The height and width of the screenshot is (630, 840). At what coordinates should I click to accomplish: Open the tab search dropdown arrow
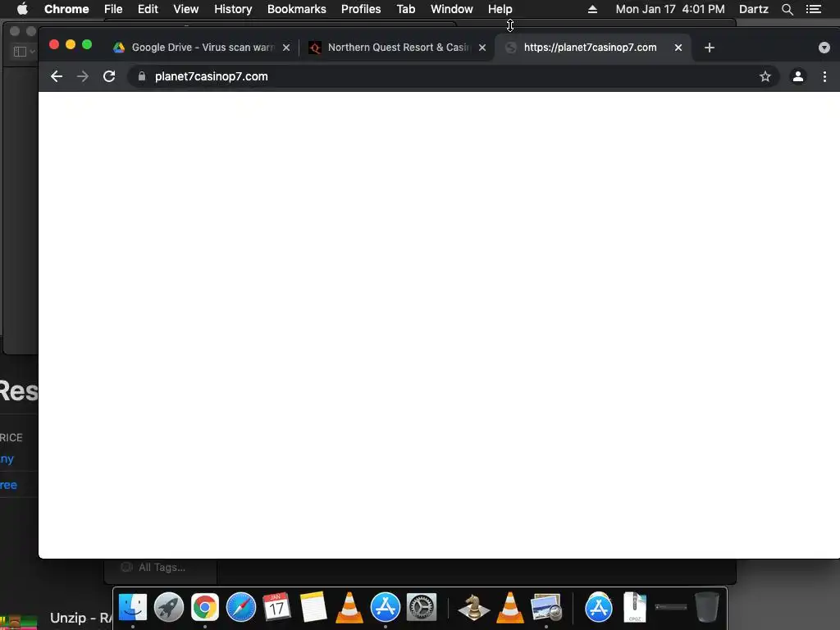(824, 48)
